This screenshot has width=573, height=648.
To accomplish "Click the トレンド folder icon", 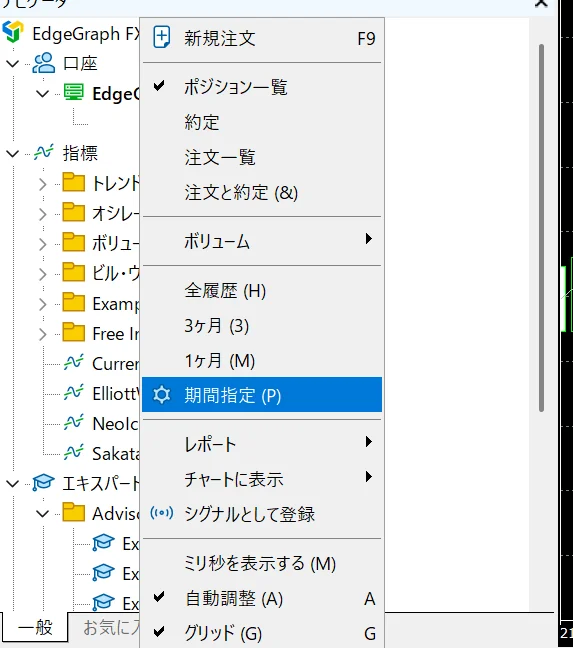I will (74, 182).
